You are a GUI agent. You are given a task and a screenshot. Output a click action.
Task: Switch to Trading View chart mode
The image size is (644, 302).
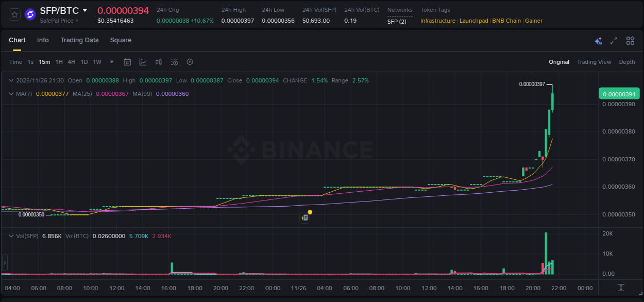pos(594,62)
